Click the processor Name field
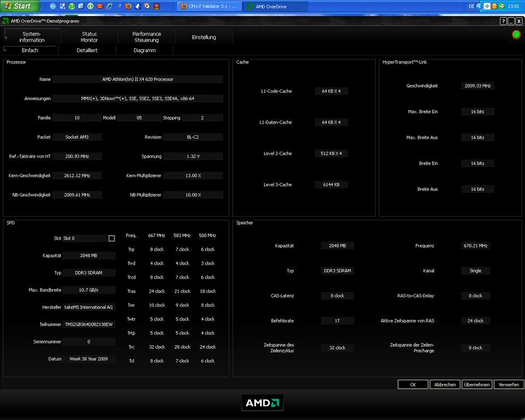The width and height of the screenshot is (525, 420). [138, 79]
